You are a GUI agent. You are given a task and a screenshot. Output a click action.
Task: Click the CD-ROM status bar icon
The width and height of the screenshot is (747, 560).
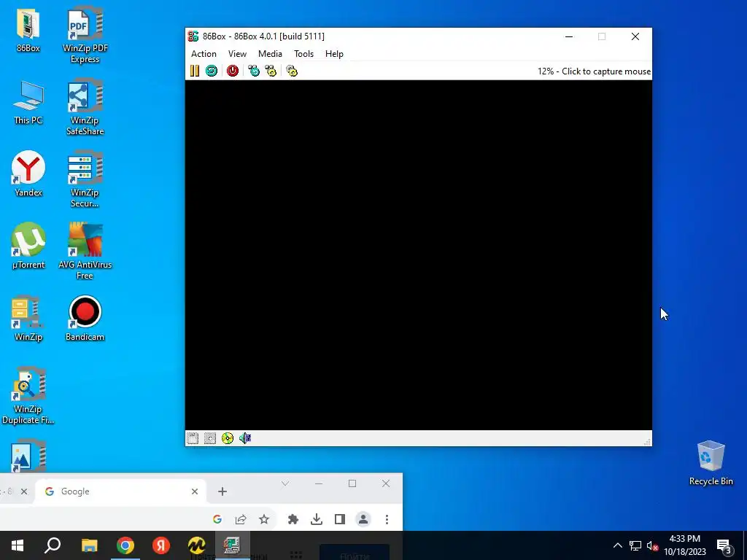228,438
